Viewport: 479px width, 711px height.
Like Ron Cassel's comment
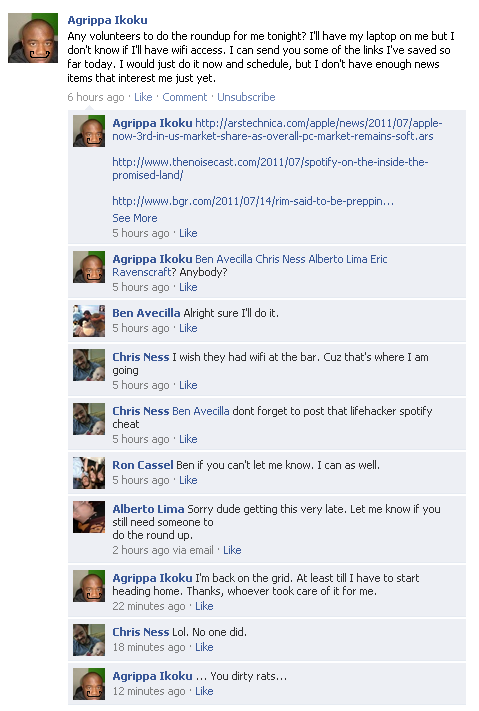pyautogui.click(x=188, y=480)
